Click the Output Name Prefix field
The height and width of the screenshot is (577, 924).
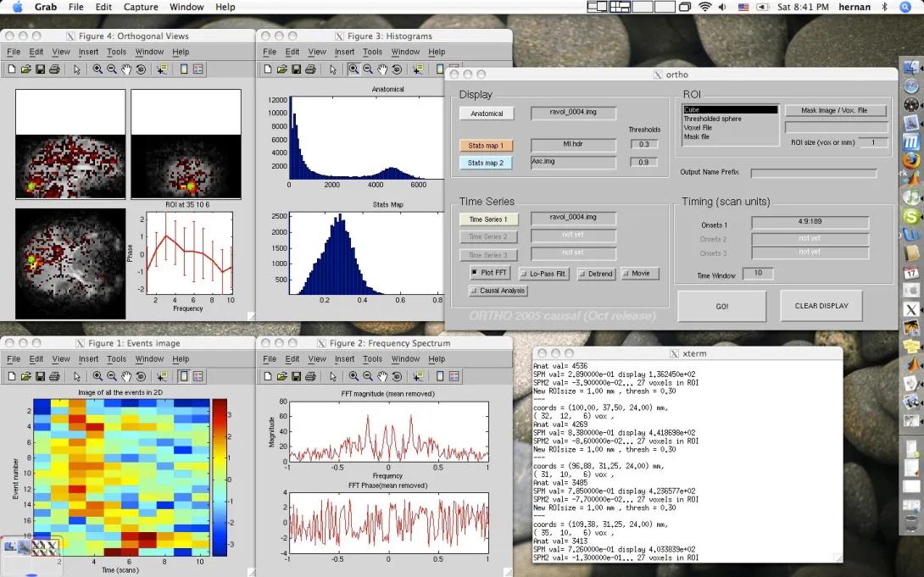point(813,173)
